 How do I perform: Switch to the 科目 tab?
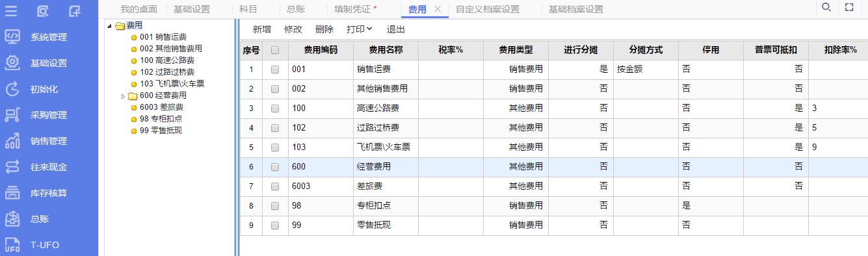[248, 9]
